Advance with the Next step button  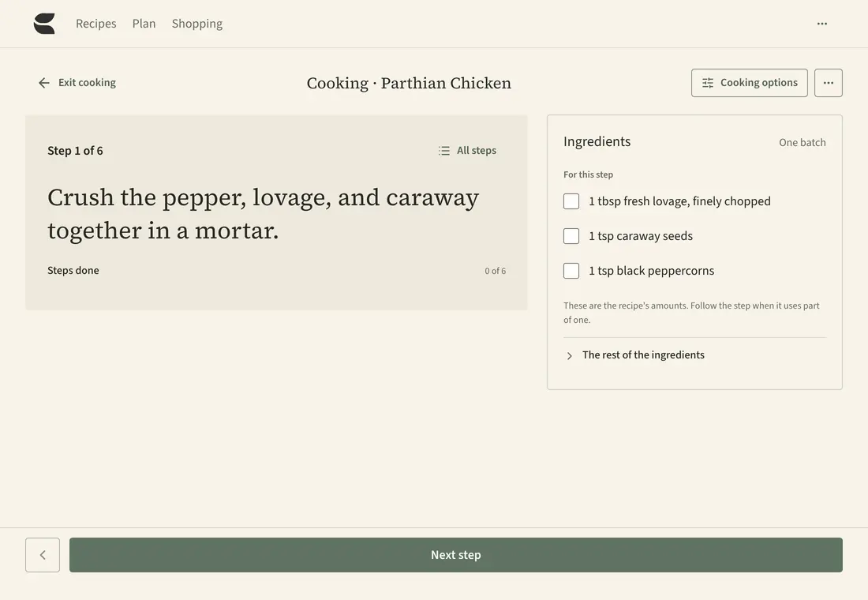tap(455, 554)
